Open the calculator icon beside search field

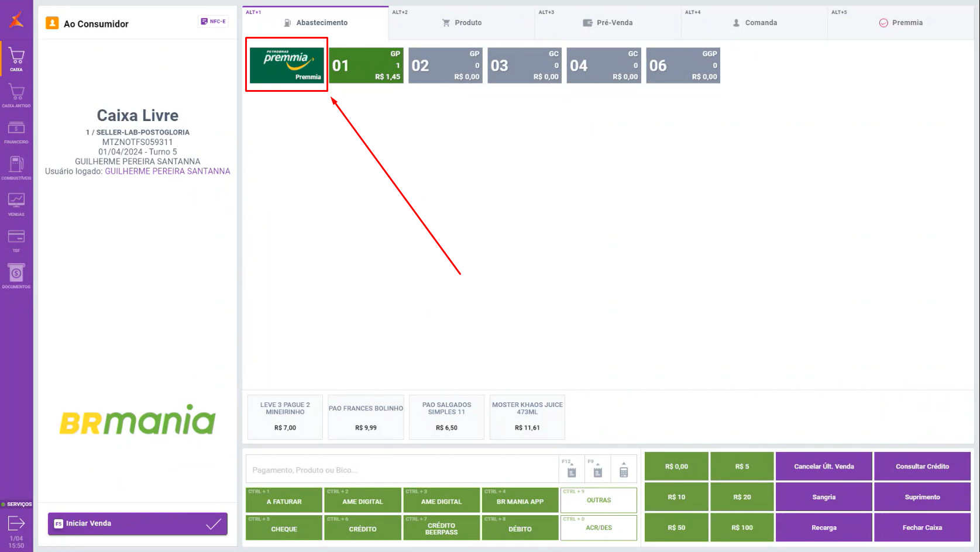(x=624, y=469)
